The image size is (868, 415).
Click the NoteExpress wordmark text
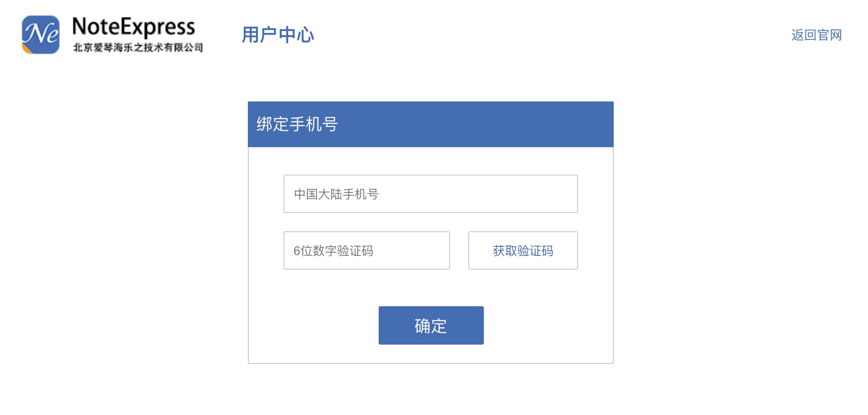point(134,27)
